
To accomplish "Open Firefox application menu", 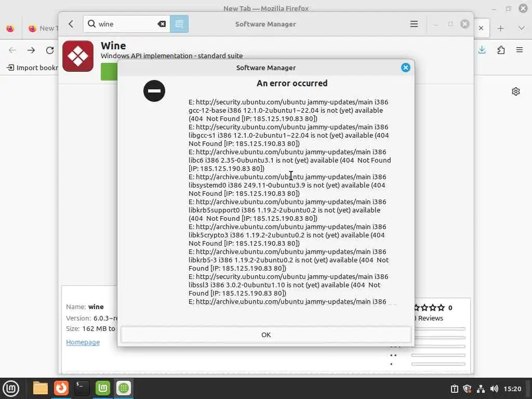I will coord(520,50).
